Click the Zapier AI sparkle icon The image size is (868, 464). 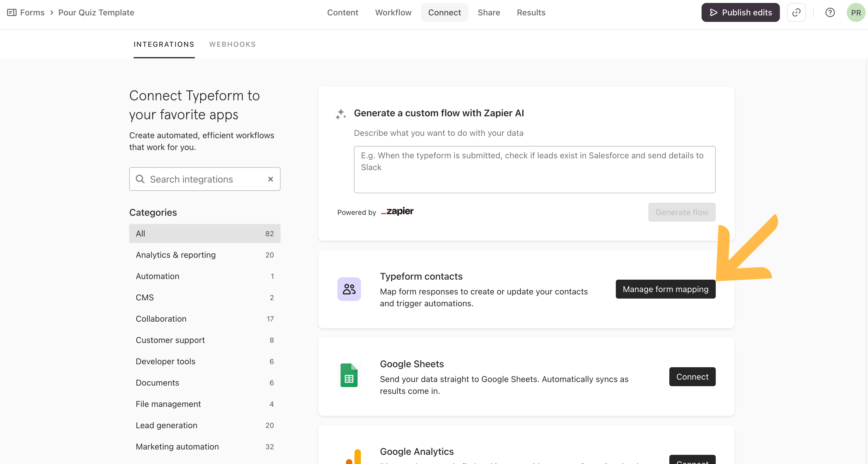(x=341, y=114)
